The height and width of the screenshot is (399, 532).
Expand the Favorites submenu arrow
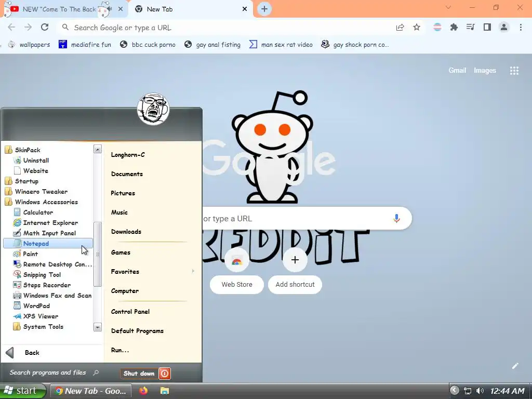[193, 271]
